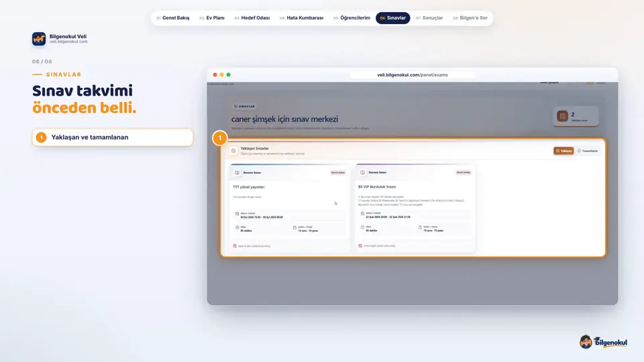The height and width of the screenshot is (362, 644).
Task: Click the calendar icon in the exam count card
Action: tap(562, 116)
